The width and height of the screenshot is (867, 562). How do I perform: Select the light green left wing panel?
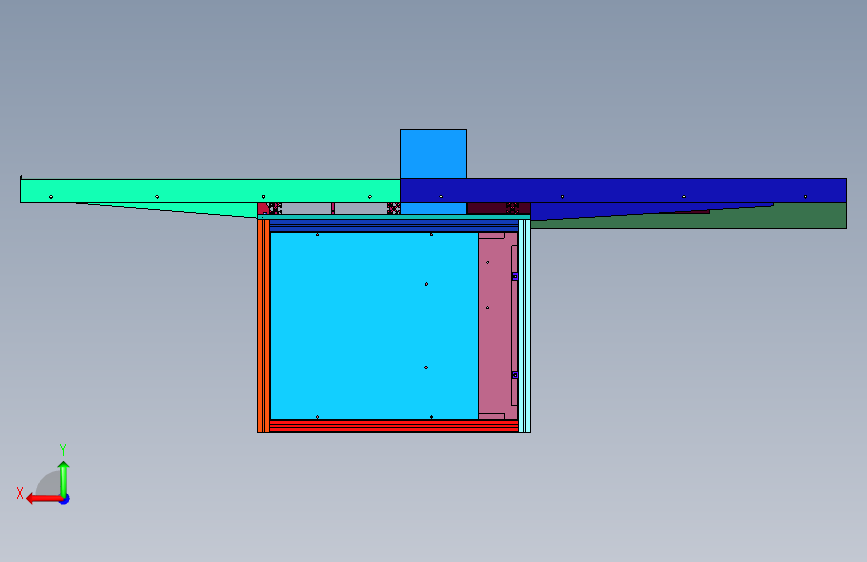click(x=210, y=190)
